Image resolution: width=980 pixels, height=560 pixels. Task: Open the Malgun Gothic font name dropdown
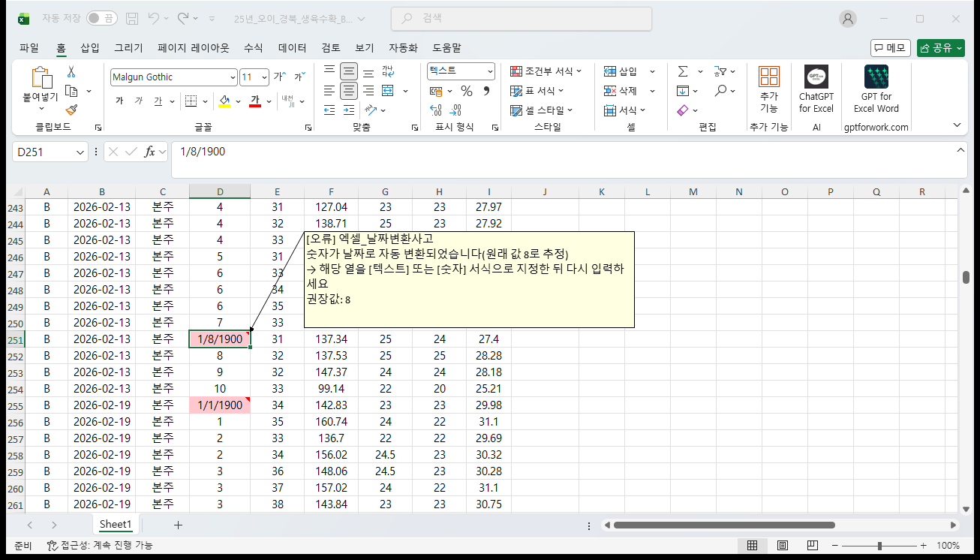(233, 77)
